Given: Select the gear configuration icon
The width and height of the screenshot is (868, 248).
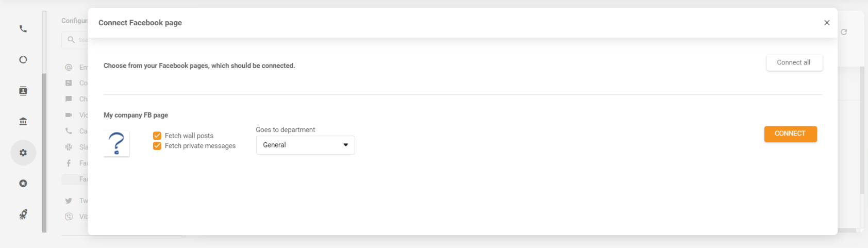Looking at the screenshot, I should (23, 153).
